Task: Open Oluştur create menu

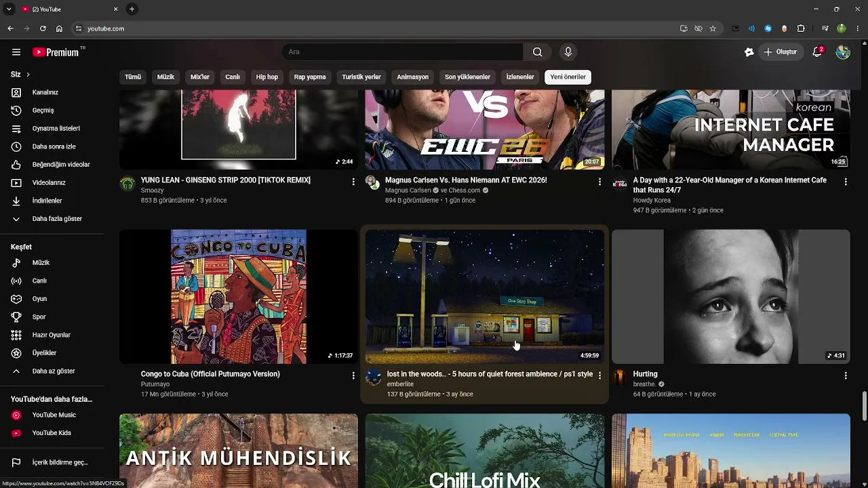Action: 781,52
